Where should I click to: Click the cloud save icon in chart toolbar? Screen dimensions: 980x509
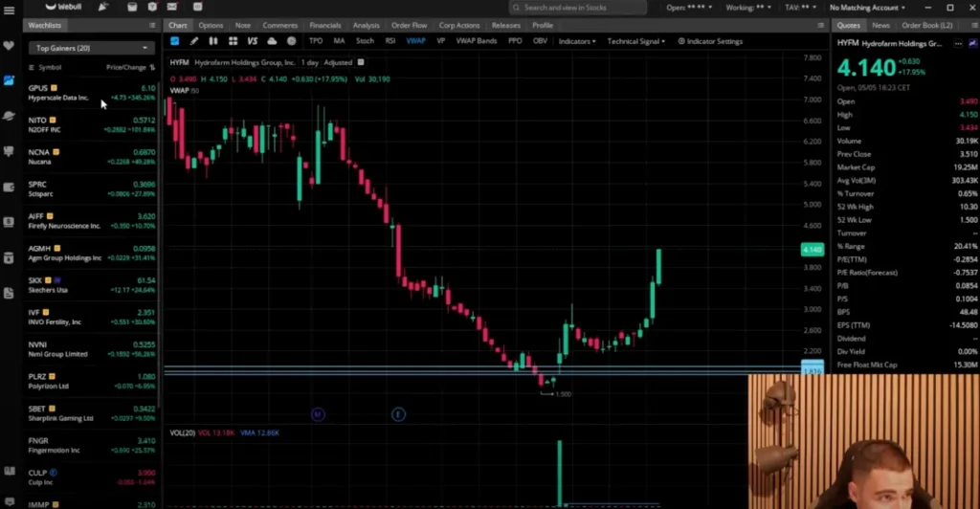coord(272,41)
